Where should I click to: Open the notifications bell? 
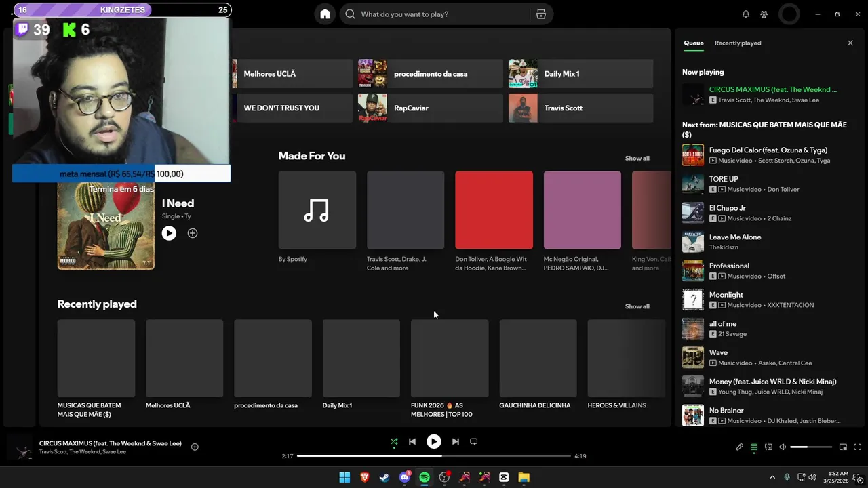click(x=746, y=14)
